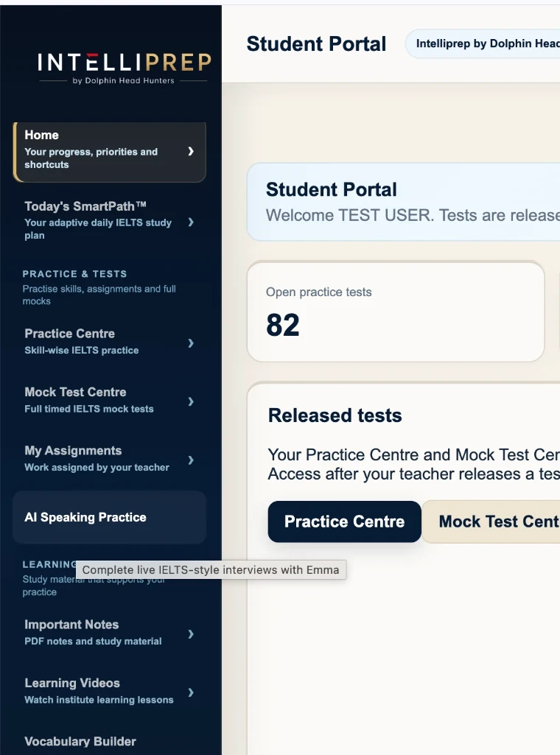Click the Intelliprep logo in sidebar
560x755 pixels.
point(125,68)
